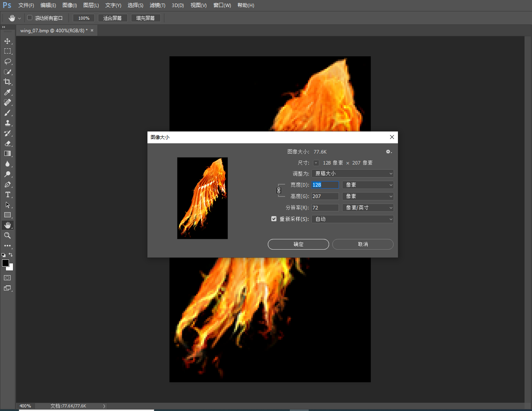The height and width of the screenshot is (411, 532).
Task: Click the 取消 button
Action: point(363,244)
